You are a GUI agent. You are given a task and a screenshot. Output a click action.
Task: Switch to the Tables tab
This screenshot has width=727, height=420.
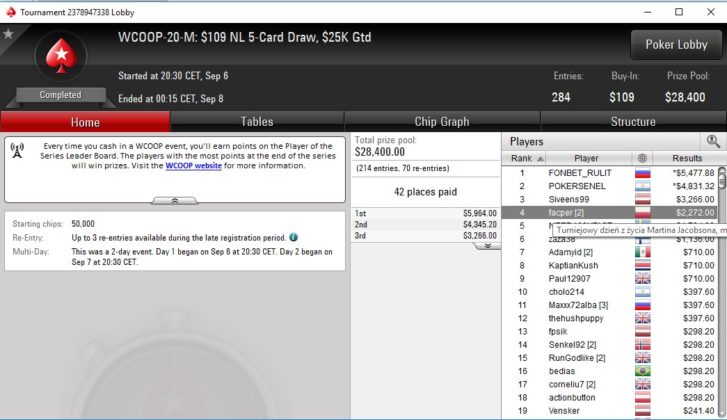257,122
